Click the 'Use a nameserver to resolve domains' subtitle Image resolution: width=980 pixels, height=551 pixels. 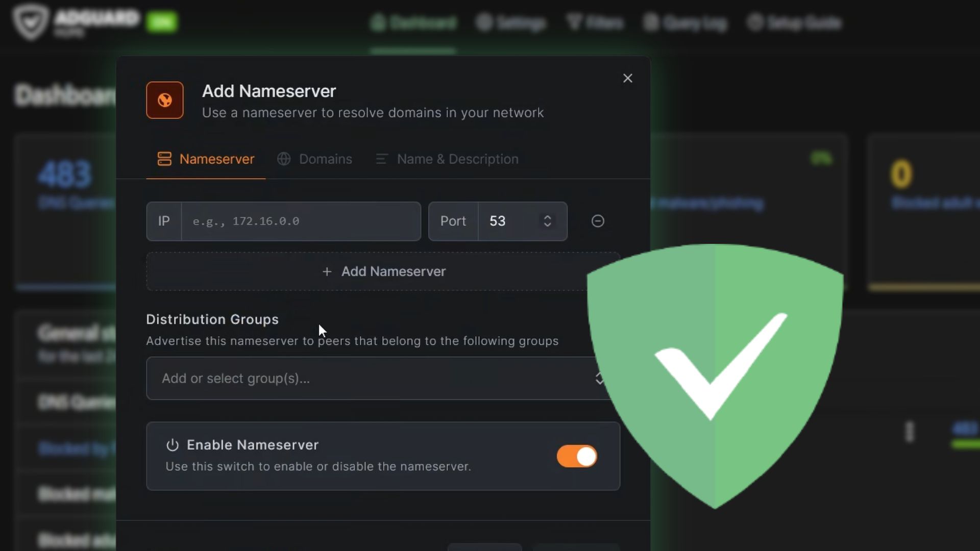click(373, 113)
